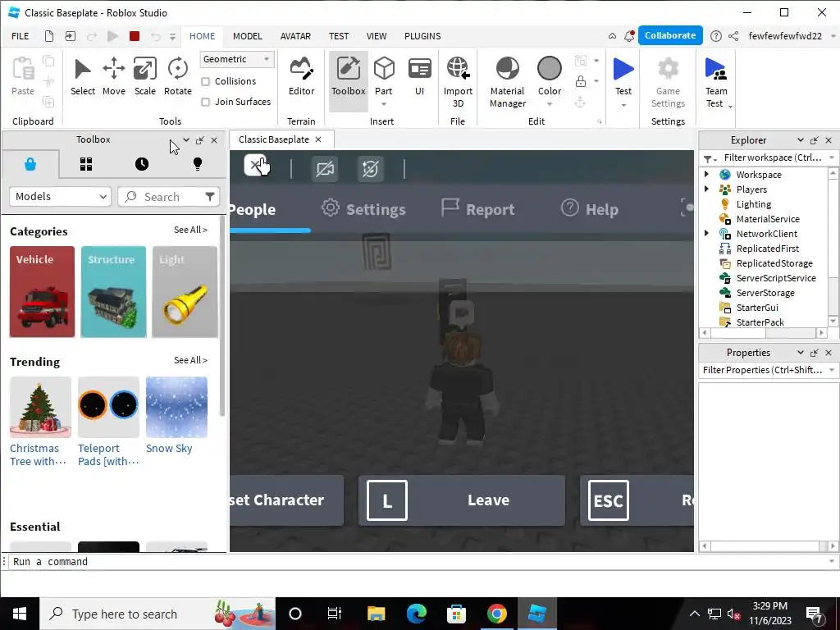This screenshot has height=630, width=840.
Task: Open the PLUGINS ribbon tab
Action: click(x=422, y=36)
